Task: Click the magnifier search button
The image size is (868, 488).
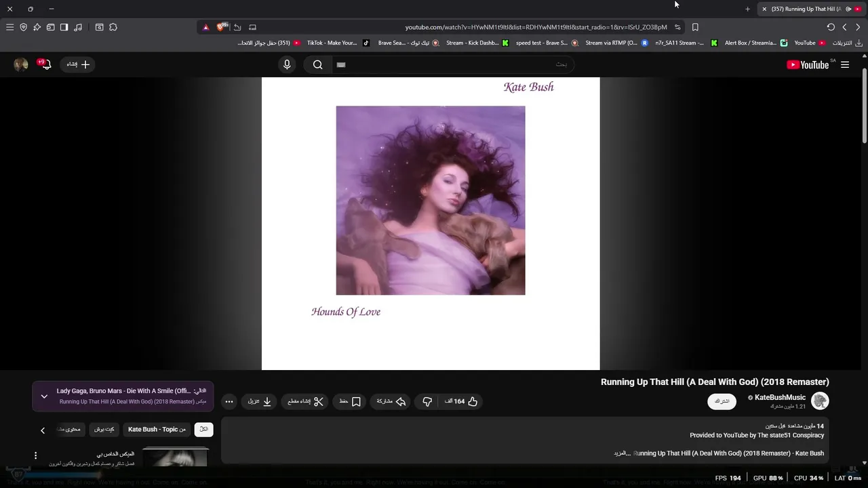Action: coord(317,64)
